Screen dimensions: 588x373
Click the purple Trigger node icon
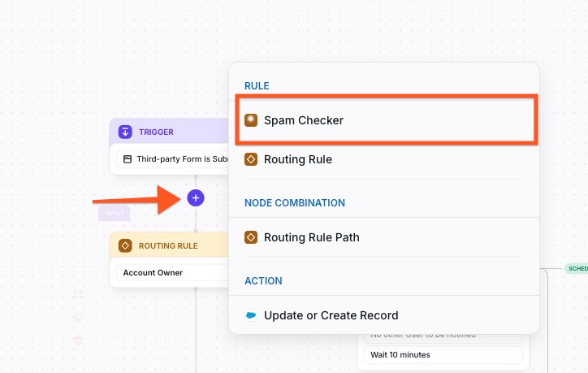125,132
